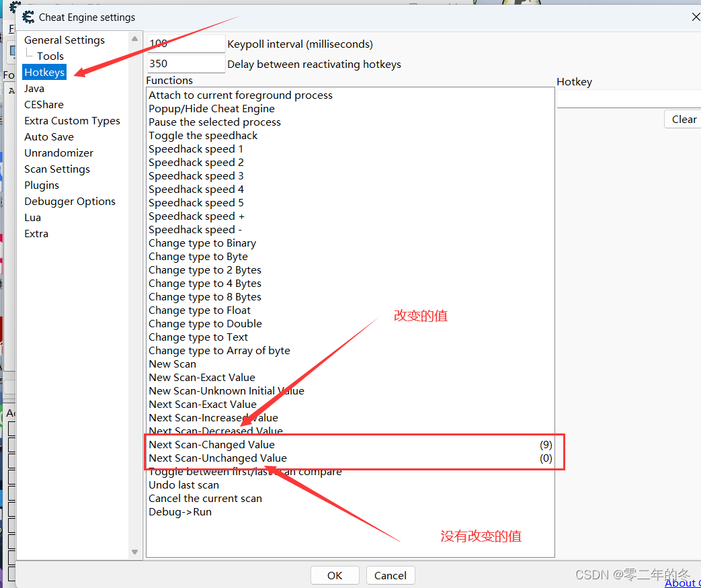Open Debugger Options page
Screen dimensions: 701x588
70,201
